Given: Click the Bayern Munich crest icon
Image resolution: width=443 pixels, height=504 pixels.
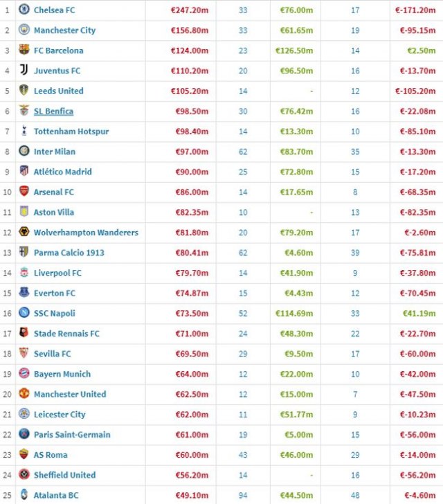Looking at the screenshot, I should point(24,374).
